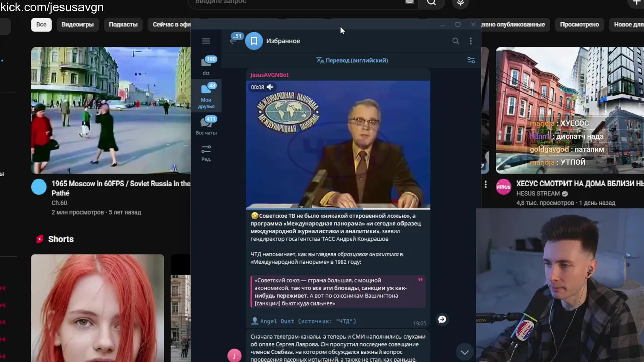
Task: Open the HESUS STREAM channel link
Action: (538, 194)
